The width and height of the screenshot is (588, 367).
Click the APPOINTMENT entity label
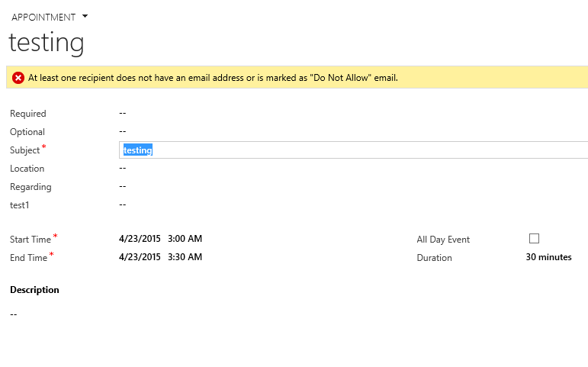tap(43, 18)
